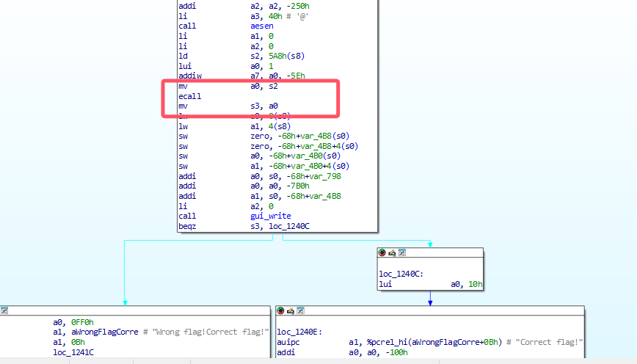The height and width of the screenshot is (364, 637).
Task: Select the 'lui a0, 10h' instruction
Action: coord(430,285)
